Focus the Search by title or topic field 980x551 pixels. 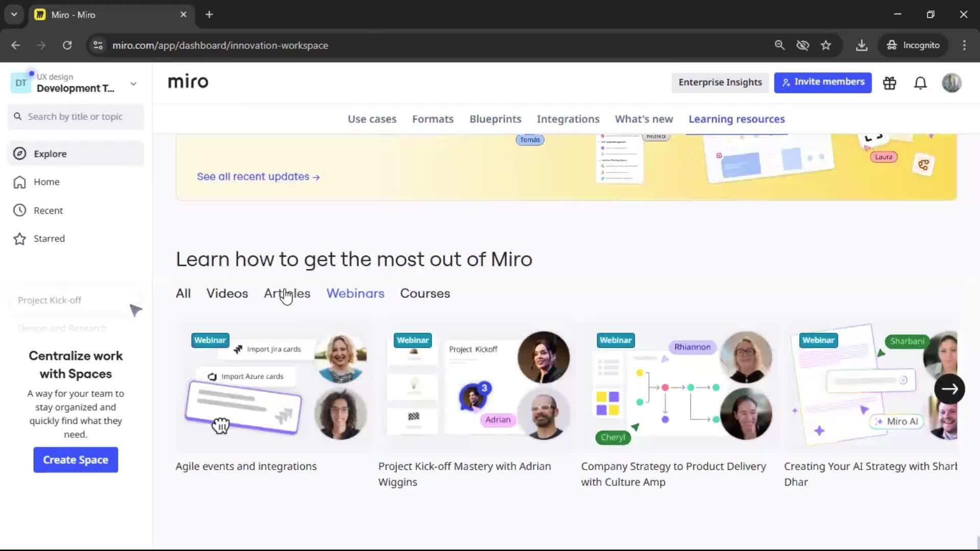(x=76, y=117)
